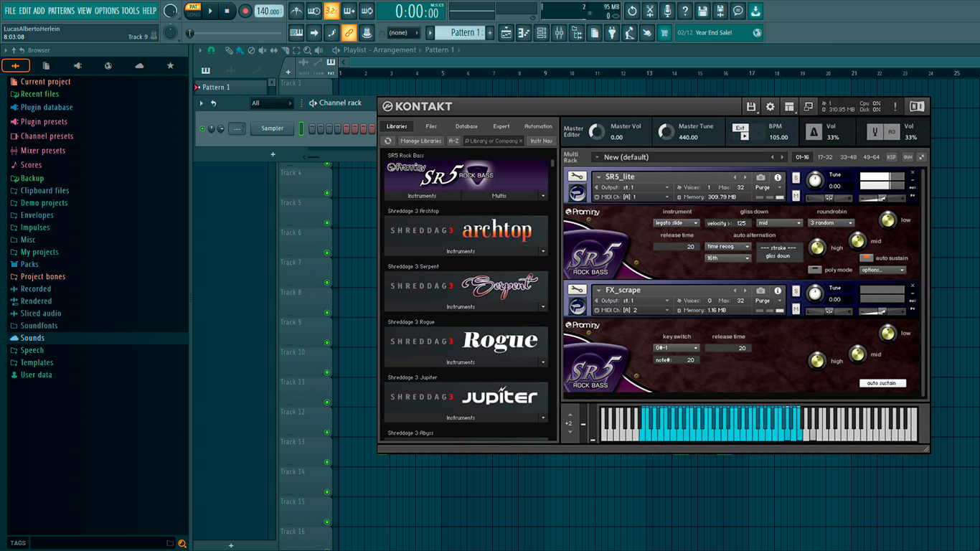Click Kontakt workspace layout icon
The width and height of the screenshot is (980, 551).
pyautogui.click(x=789, y=107)
